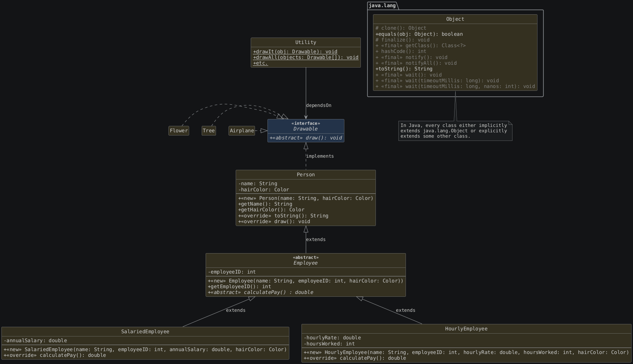The width and height of the screenshot is (633, 364).
Task: Select the abstract dra244(): void method in Drawable
Action: (306, 138)
